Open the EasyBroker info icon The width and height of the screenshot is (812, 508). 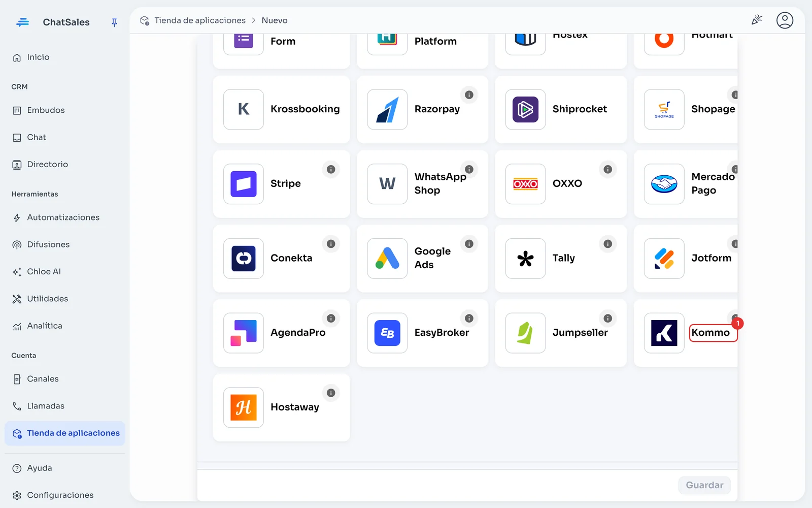[x=469, y=319]
